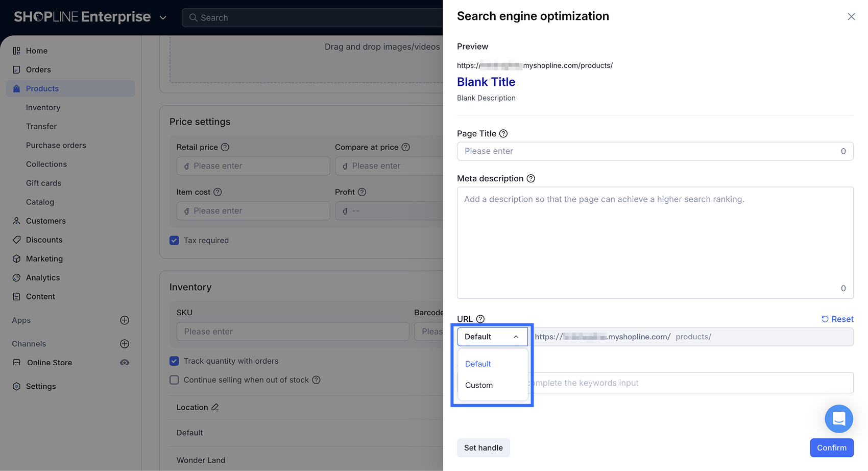Click the add Channels plus icon

coord(125,344)
